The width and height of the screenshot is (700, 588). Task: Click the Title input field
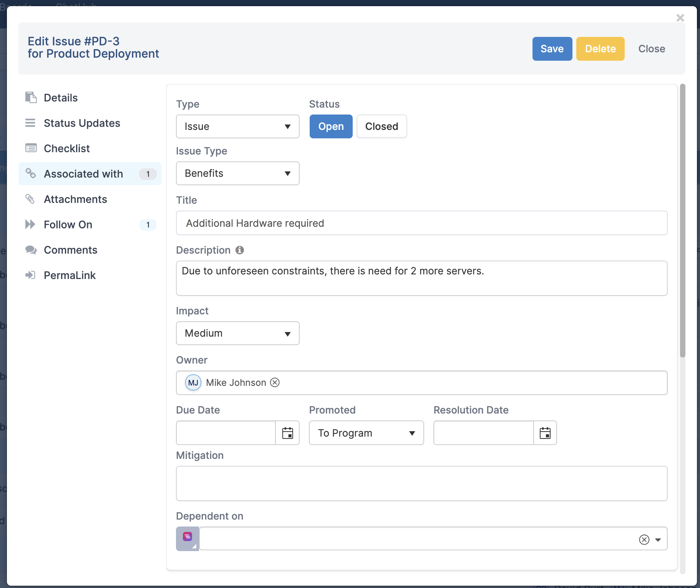(x=422, y=223)
